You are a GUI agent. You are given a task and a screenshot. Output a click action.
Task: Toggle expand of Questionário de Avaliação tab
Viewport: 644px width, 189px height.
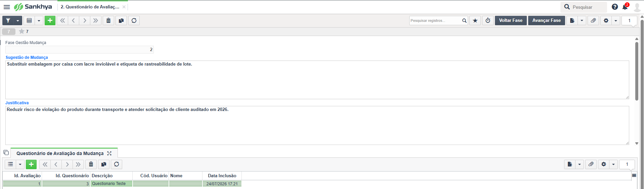click(109, 153)
